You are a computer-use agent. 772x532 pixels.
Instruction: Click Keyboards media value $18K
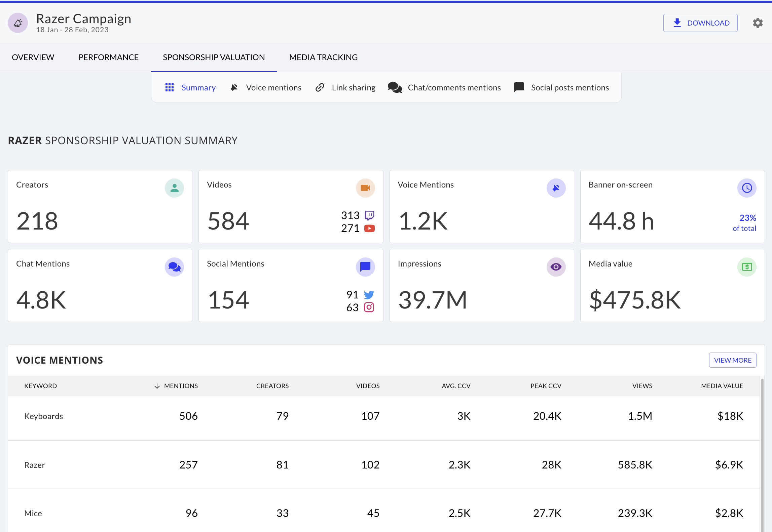point(730,416)
